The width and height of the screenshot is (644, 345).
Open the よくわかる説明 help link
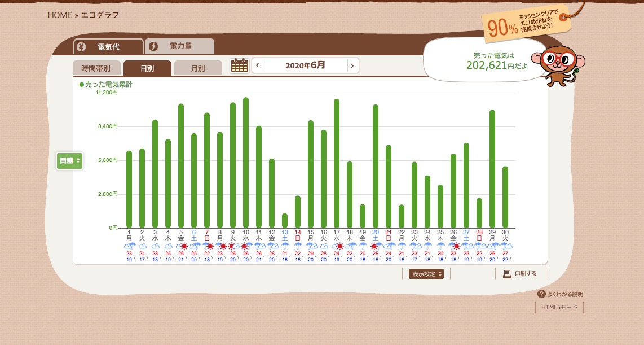560,294
